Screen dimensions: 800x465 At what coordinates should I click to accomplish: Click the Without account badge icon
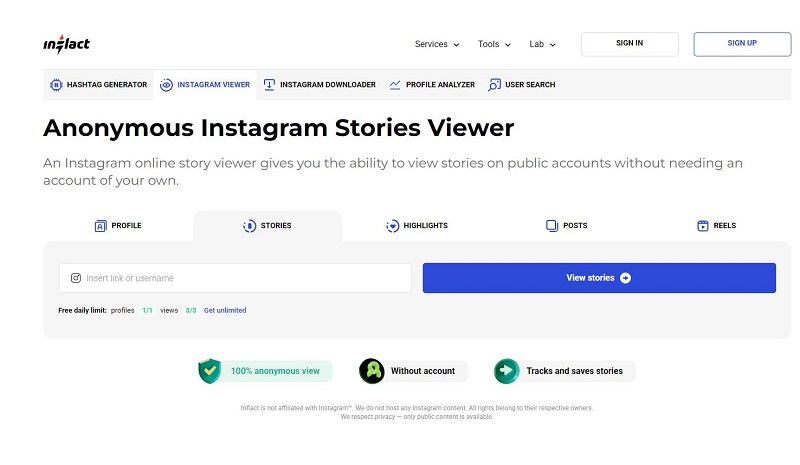(372, 371)
